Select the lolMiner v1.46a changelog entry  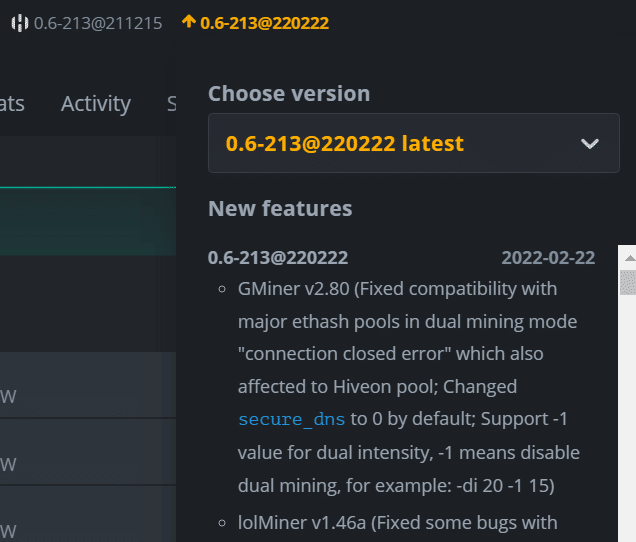coord(398,523)
